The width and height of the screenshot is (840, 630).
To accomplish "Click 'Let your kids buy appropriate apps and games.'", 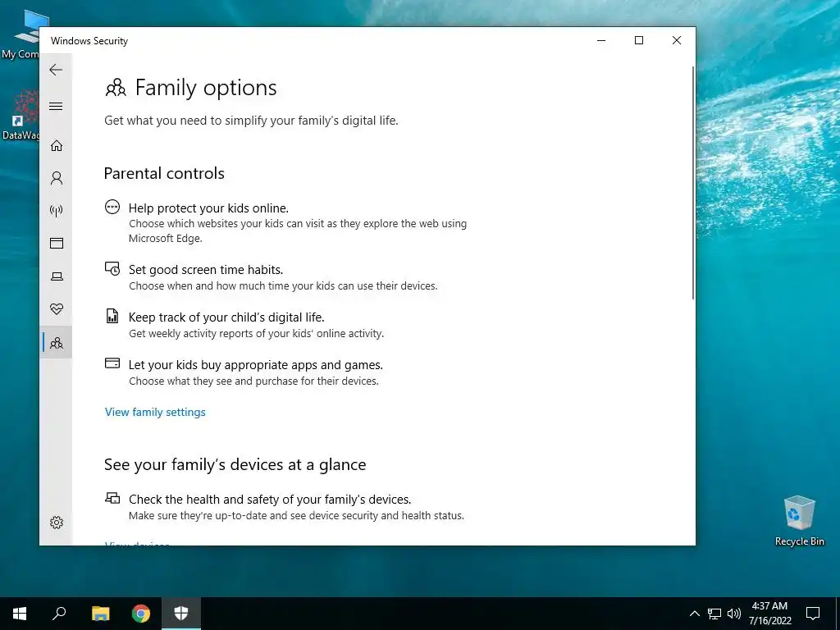I will click(256, 365).
